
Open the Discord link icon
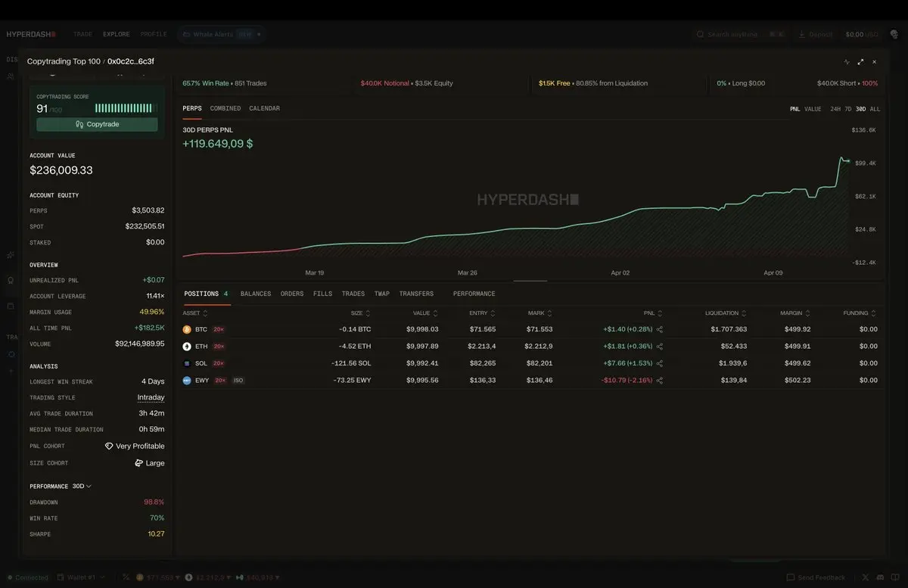coord(881,577)
